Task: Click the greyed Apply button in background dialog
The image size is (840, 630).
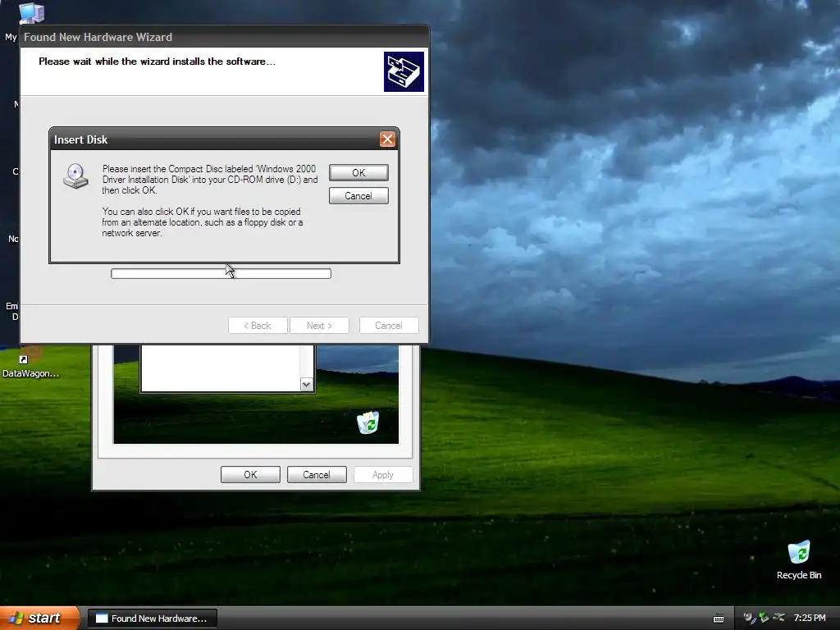Action: [383, 475]
